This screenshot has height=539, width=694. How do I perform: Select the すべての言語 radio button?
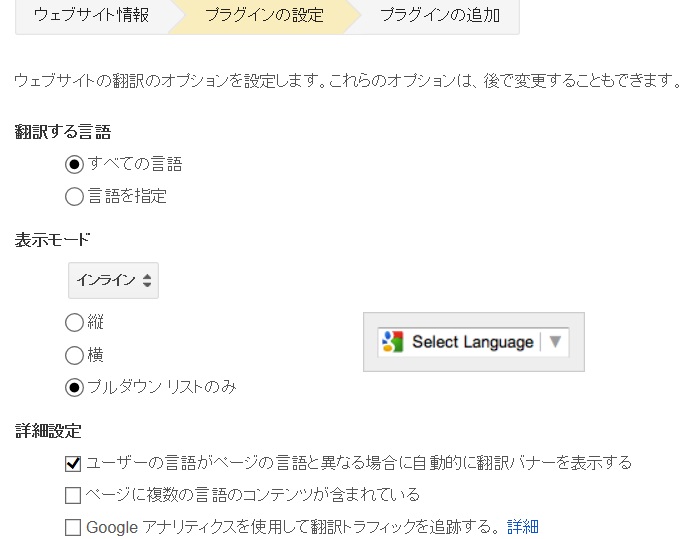(x=74, y=165)
